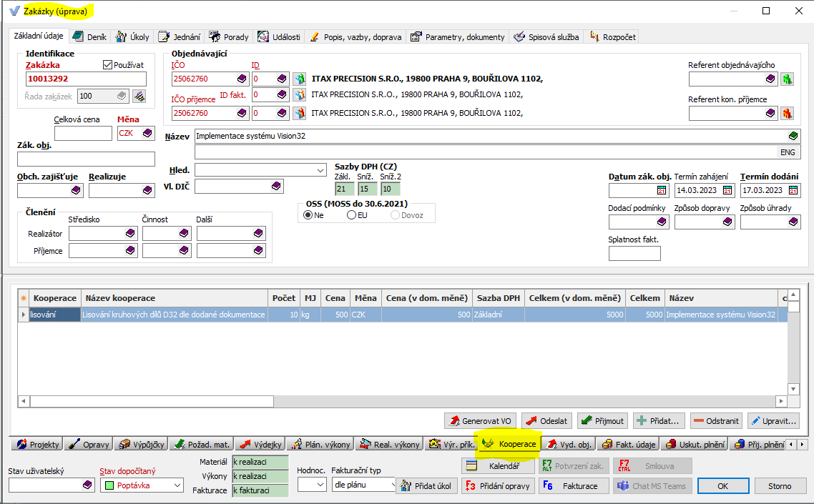Image resolution: width=814 pixels, height=504 pixels.
Task: Click the Odstranit button
Action: tap(717, 421)
